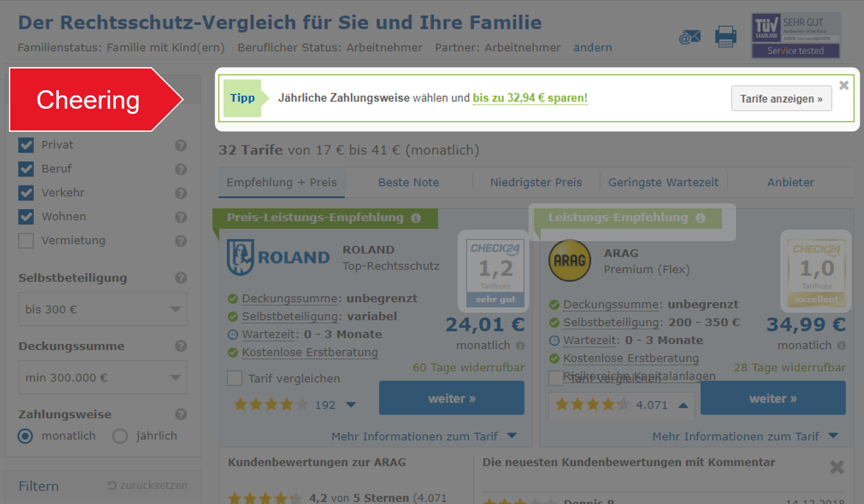This screenshot has height=504, width=864.
Task: Toggle the Verkehr checkbox
Action: point(26,193)
